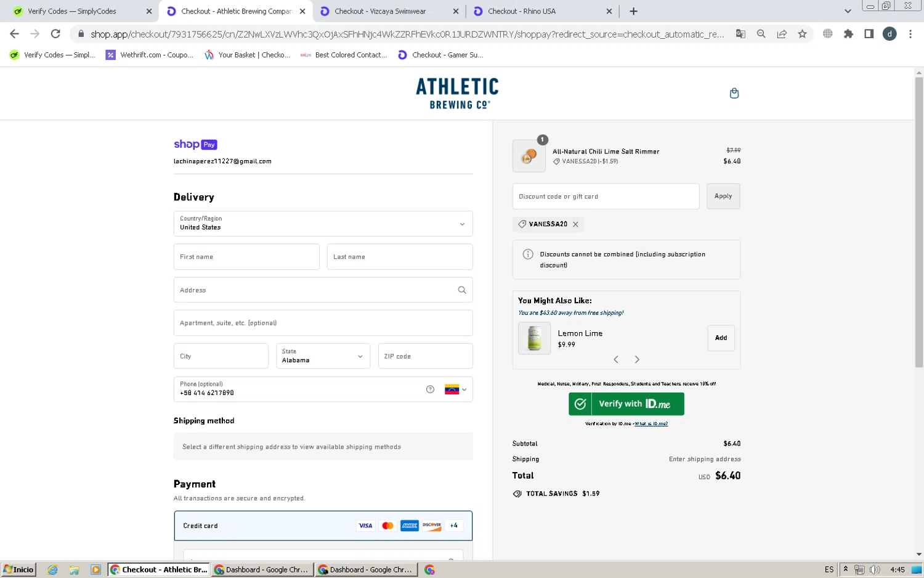Click the address search magnifier icon
Image resolution: width=924 pixels, height=578 pixels.
point(462,290)
